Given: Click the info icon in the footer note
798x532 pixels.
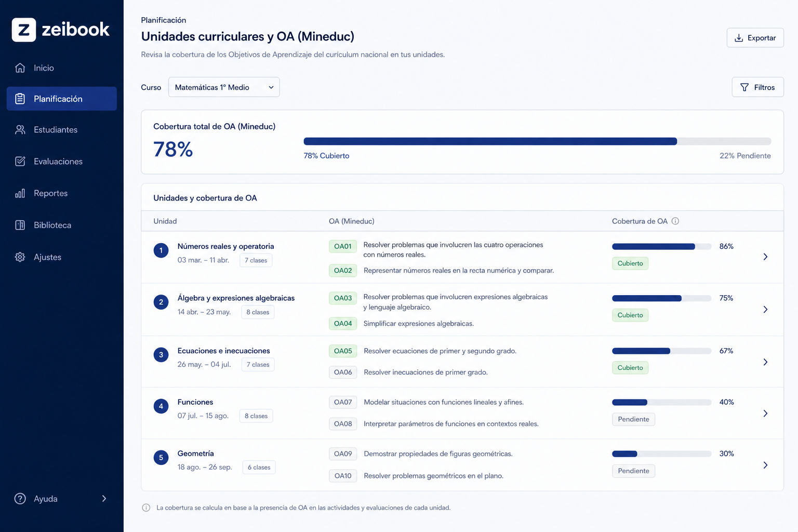Looking at the screenshot, I should pos(147,508).
